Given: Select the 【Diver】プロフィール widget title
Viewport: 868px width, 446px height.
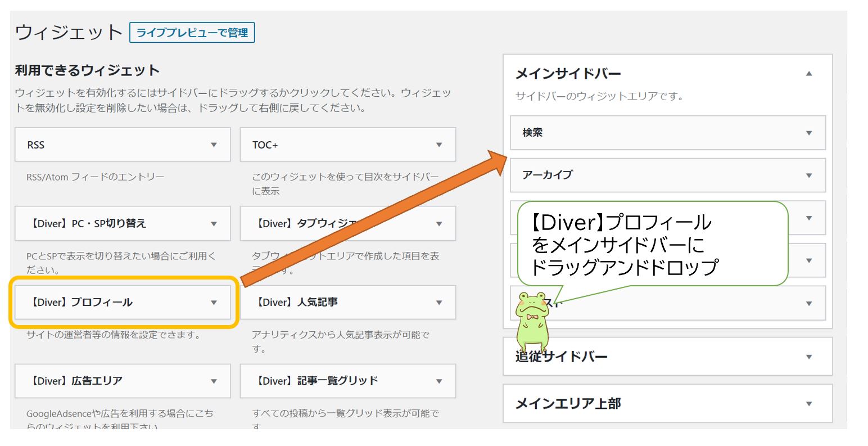Looking at the screenshot, I should click(82, 303).
